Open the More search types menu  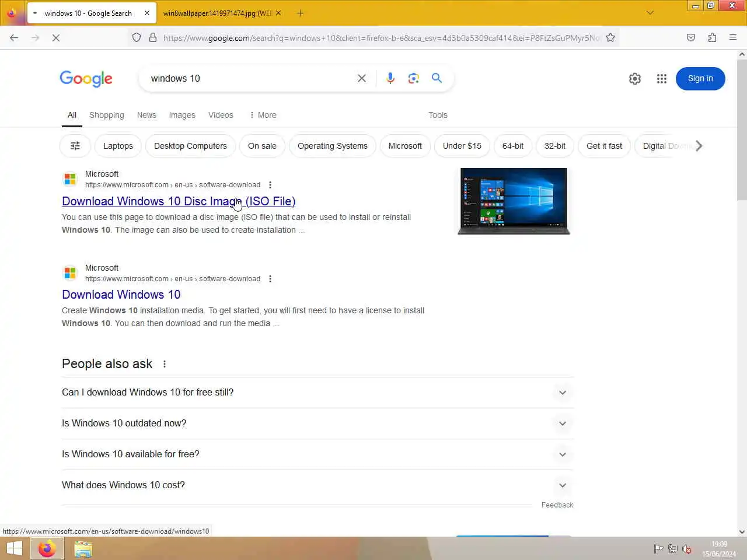coord(263,115)
